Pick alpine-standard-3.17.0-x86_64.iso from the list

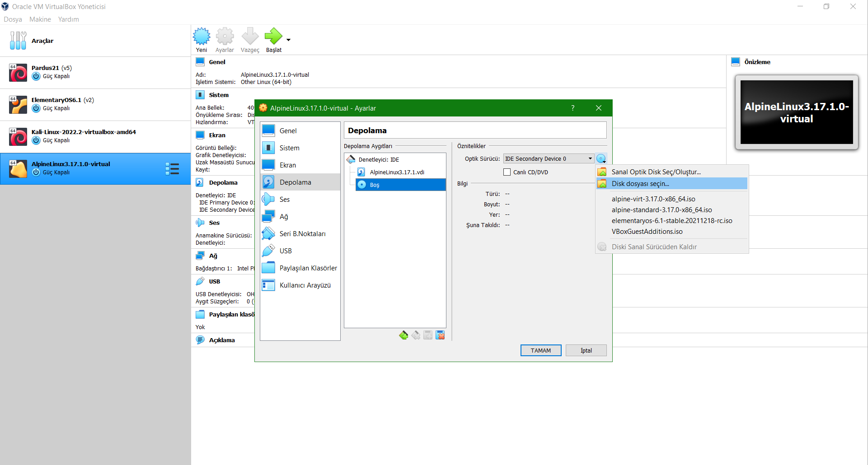click(x=671, y=209)
